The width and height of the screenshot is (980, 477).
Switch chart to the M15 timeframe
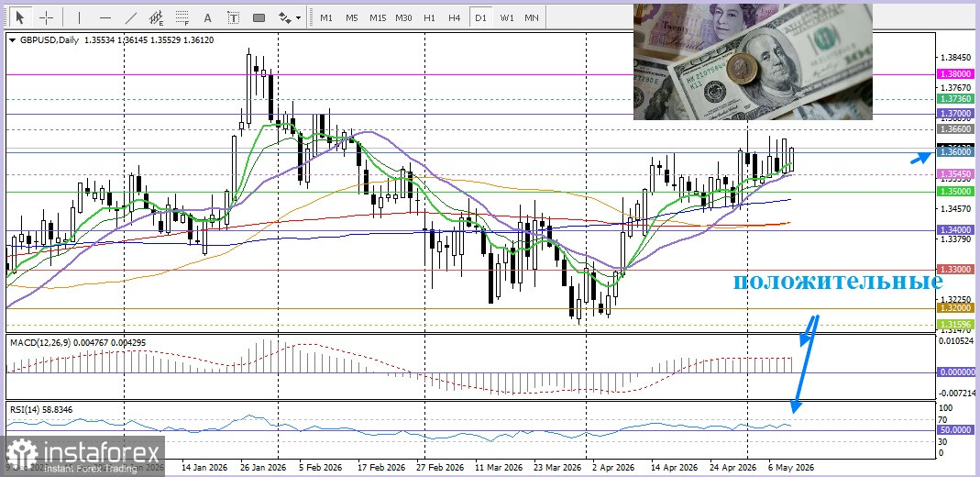[378, 17]
